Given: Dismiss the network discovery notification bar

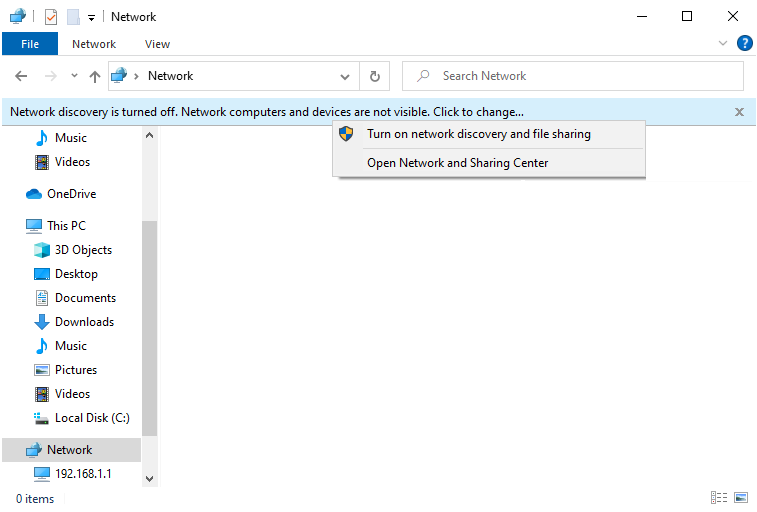Looking at the screenshot, I should click(739, 112).
